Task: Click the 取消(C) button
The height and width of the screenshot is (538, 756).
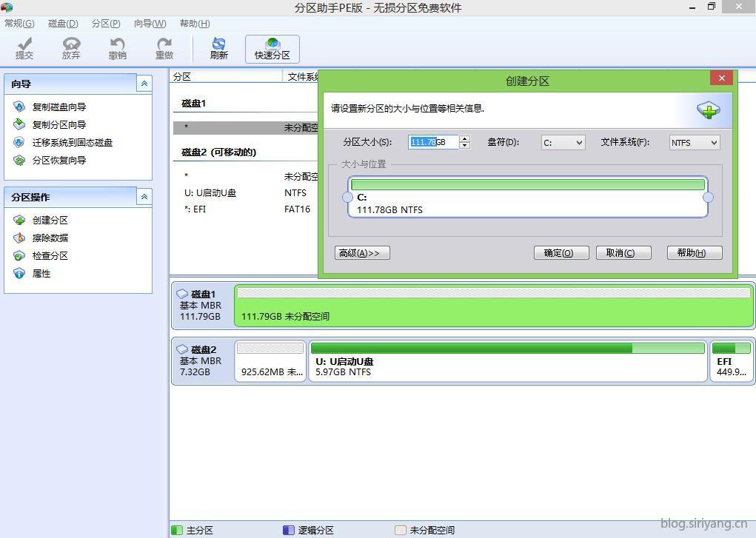Action: pyautogui.click(x=623, y=253)
